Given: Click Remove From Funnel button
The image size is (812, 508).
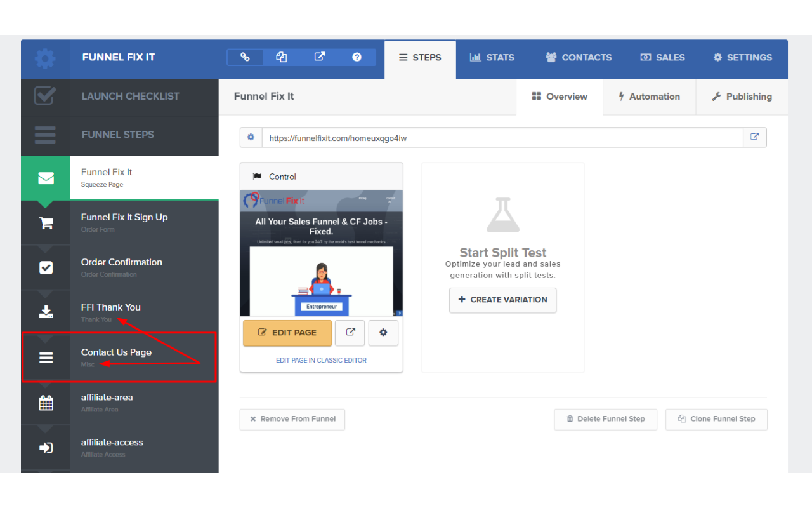Looking at the screenshot, I should tap(292, 419).
